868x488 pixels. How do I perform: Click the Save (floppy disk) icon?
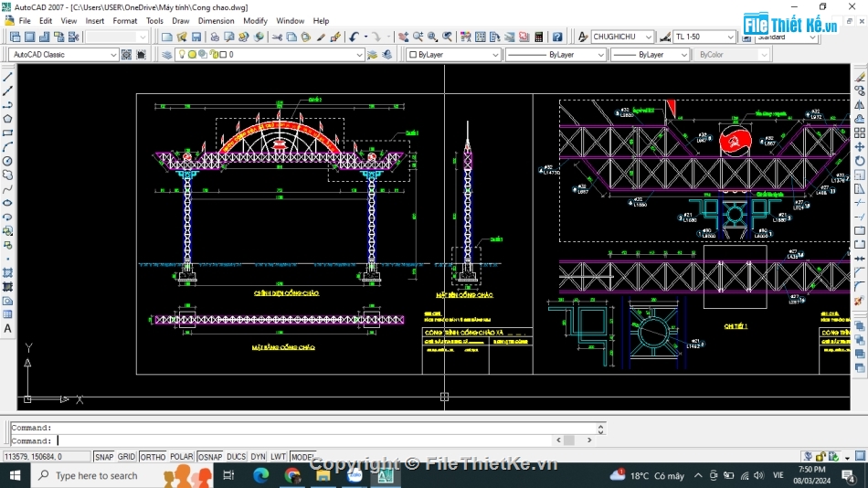point(196,37)
